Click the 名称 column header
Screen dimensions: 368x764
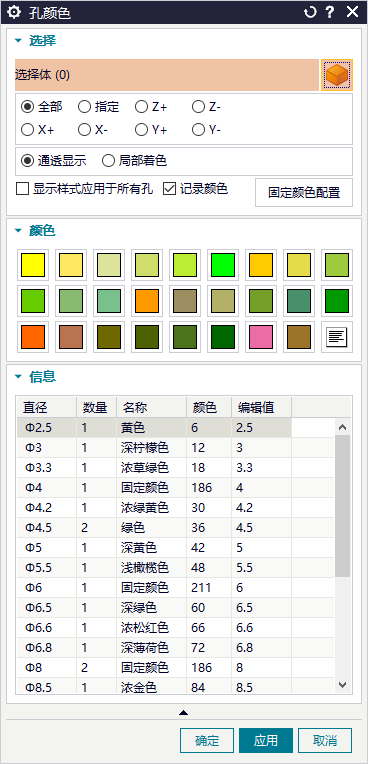(151, 407)
